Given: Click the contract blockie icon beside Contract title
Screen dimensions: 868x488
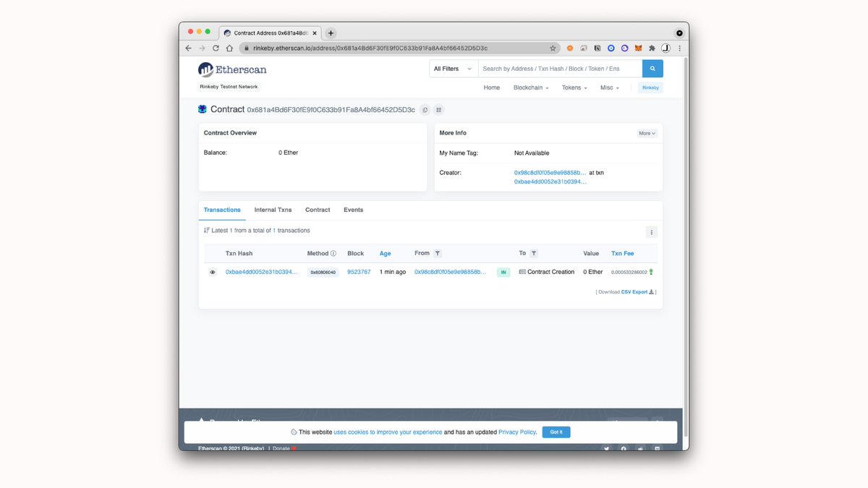Looking at the screenshot, I should click(x=203, y=109).
